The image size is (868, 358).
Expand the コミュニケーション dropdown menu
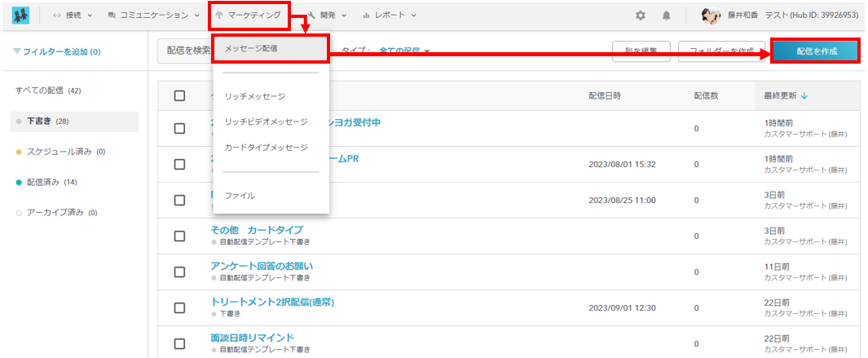coord(153,15)
